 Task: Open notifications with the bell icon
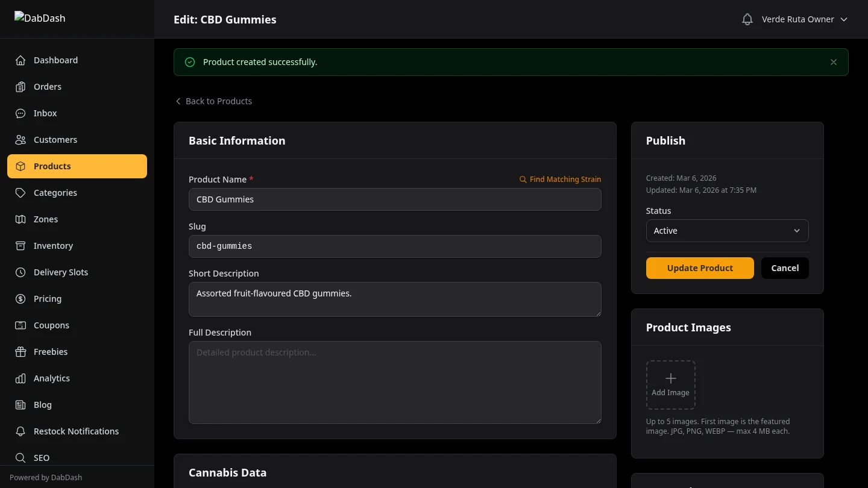pyautogui.click(x=747, y=19)
